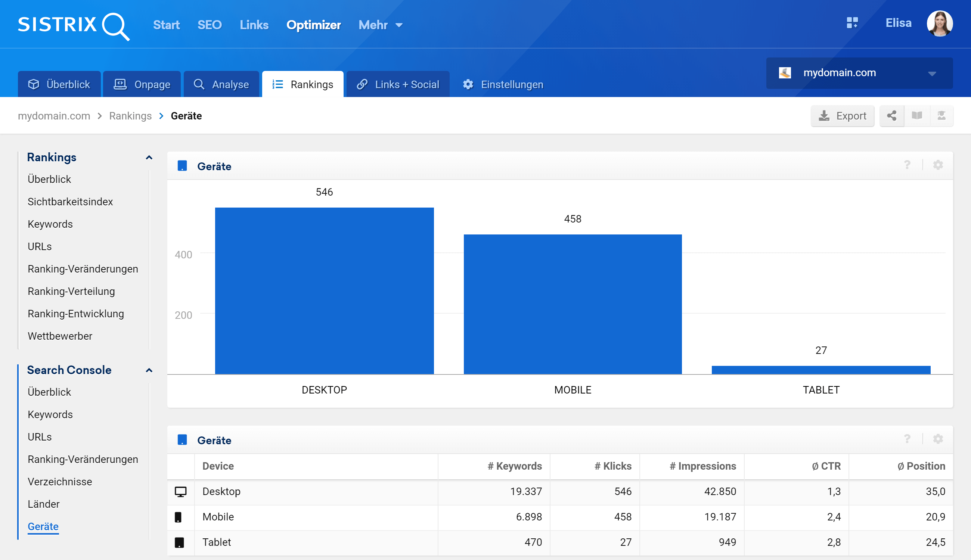Sort table by # Klicks column

click(x=612, y=466)
